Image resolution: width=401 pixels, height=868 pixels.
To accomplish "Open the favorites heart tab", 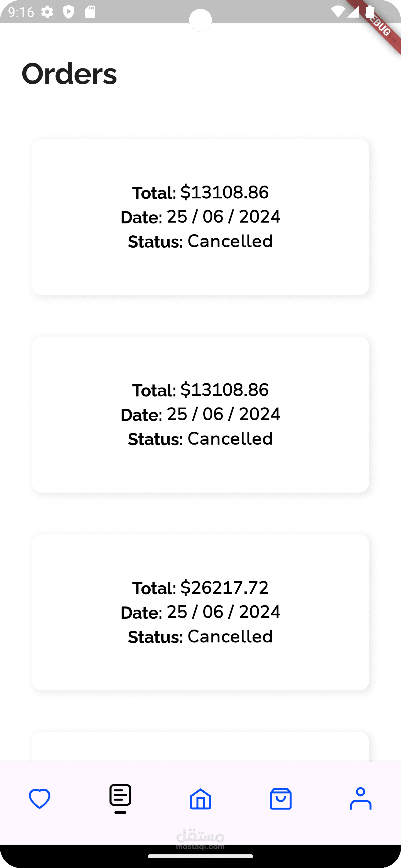I will point(40,798).
